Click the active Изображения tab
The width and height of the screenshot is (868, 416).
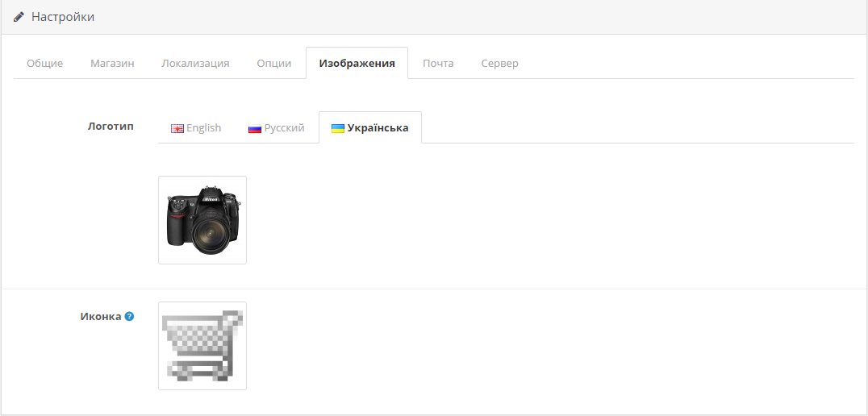click(357, 64)
